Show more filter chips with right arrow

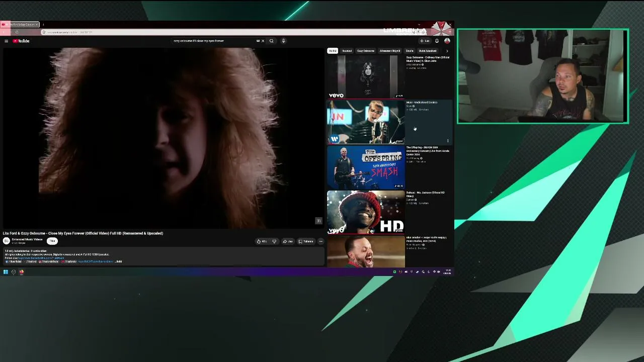tap(447, 51)
